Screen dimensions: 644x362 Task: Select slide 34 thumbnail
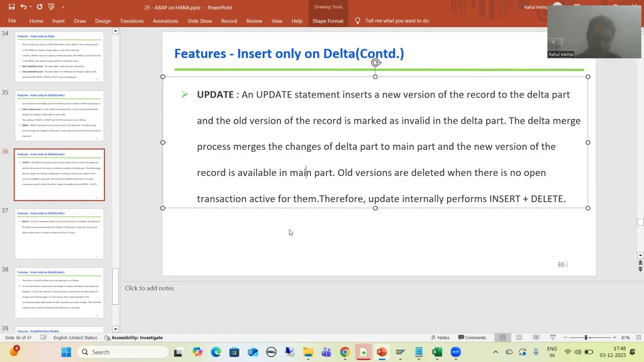click(x=59, y=57)
